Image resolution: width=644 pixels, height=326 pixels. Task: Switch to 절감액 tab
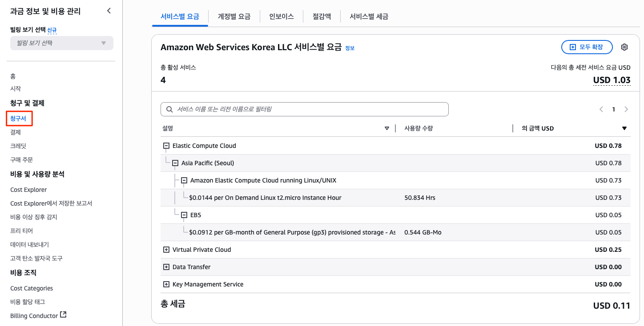[322, 16]
